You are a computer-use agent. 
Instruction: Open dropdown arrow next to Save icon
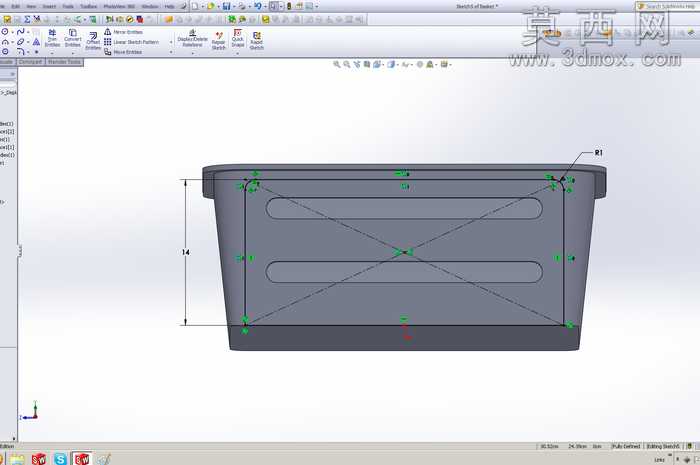(x=233, y=7)
